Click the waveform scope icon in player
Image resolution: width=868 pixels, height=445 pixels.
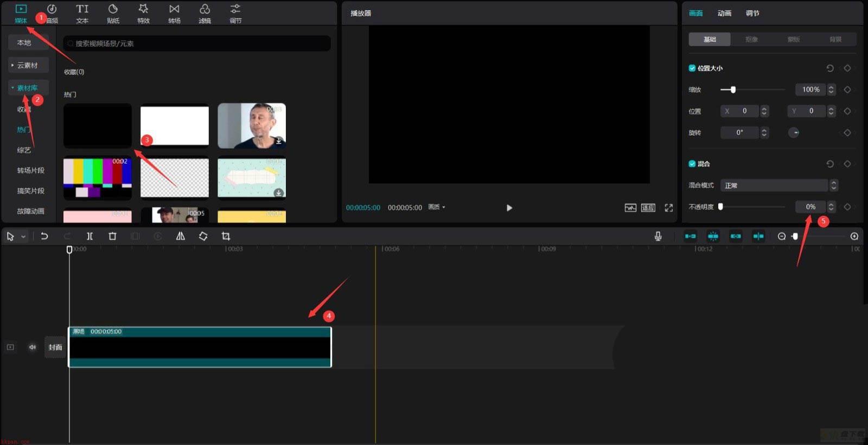(x=630, y=208)
